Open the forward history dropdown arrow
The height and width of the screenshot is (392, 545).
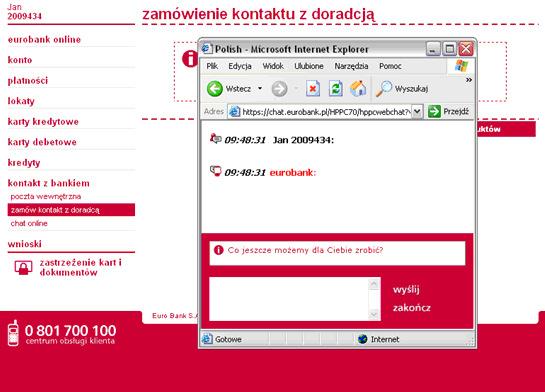tap(296, 89)
